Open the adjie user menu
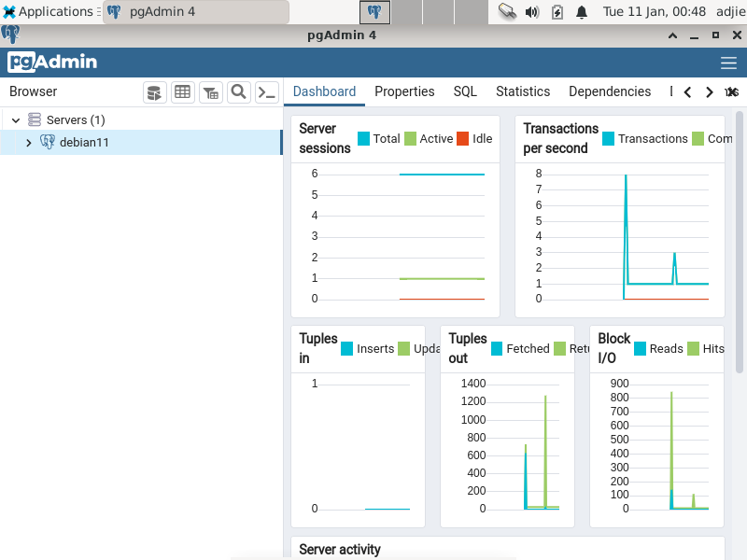 (731, 11)
